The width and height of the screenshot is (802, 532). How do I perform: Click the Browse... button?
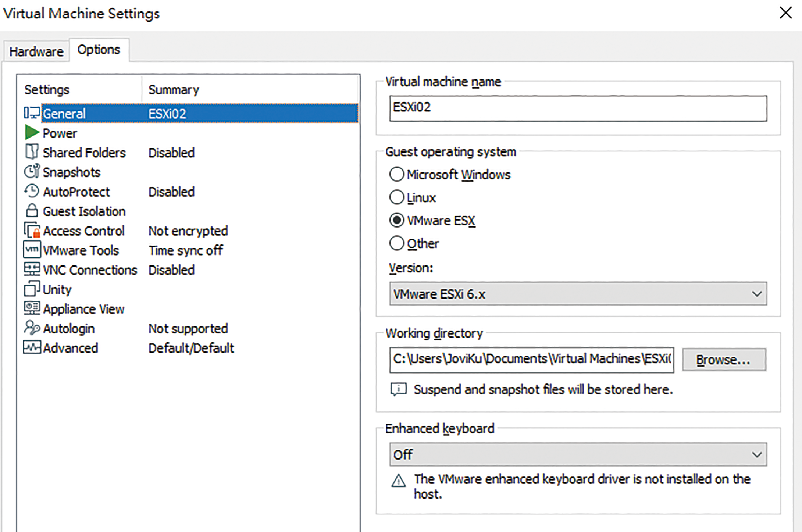click(x=724, y=360)
